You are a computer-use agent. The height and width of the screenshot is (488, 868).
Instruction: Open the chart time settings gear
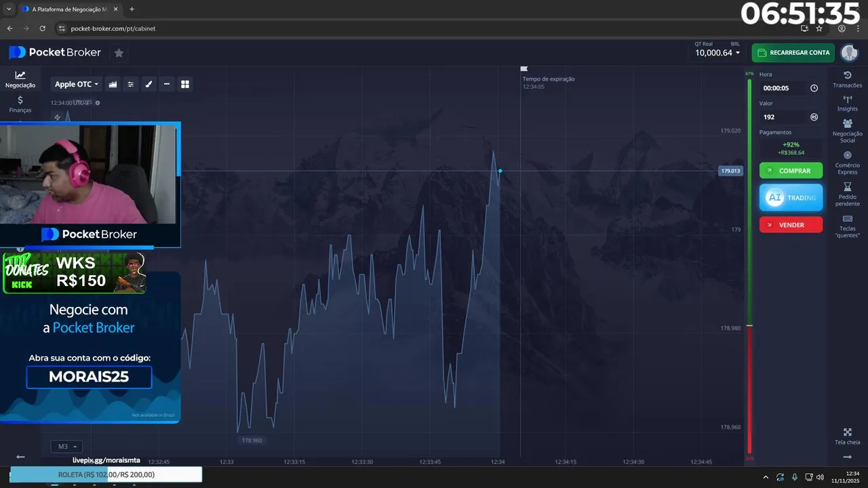click(98, 103)
